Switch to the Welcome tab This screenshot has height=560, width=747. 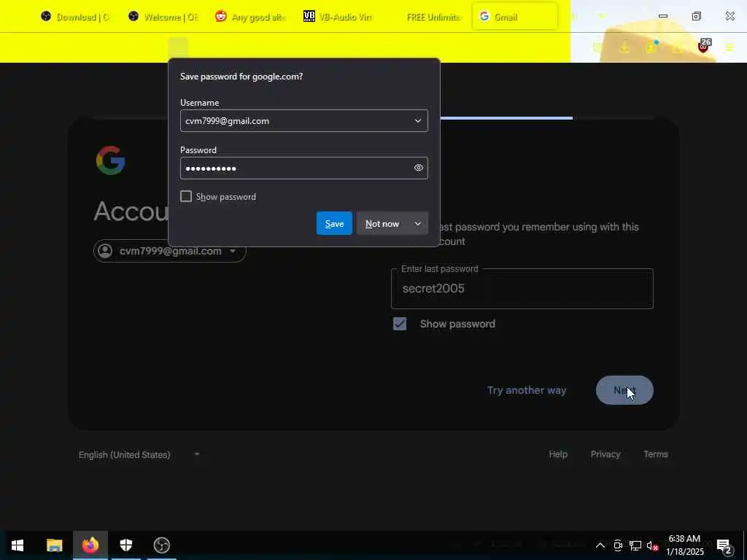pos(163,17)
